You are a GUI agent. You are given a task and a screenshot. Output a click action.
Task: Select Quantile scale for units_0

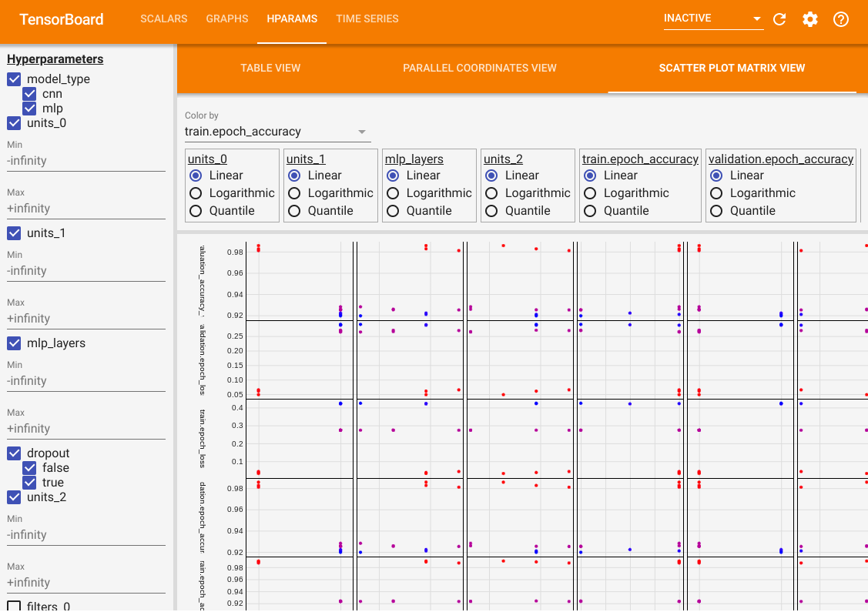point(196,211)
